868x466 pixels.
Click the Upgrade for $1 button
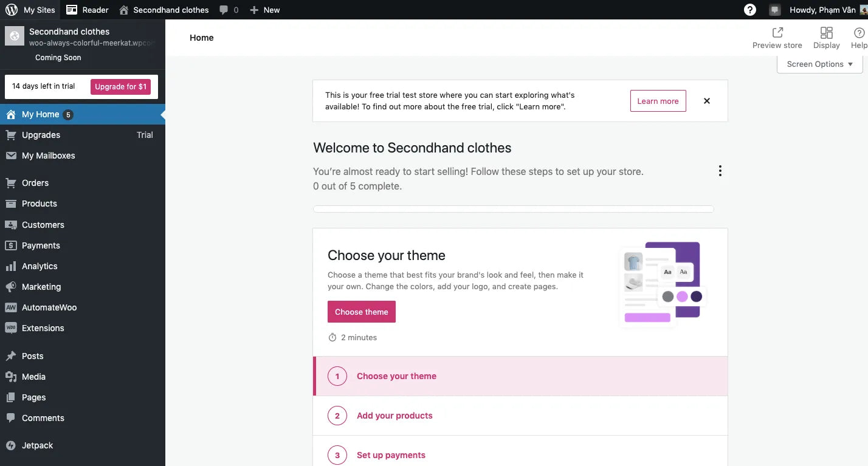pos(120,86)
